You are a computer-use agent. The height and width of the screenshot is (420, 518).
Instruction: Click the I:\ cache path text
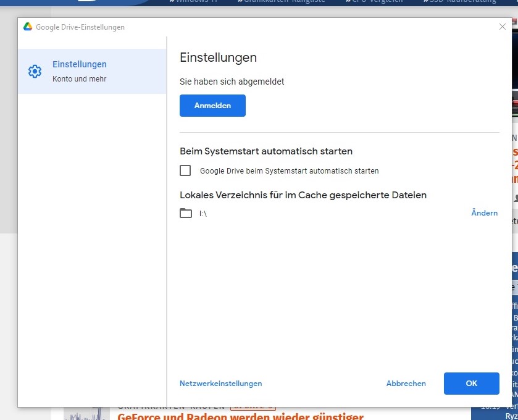203,214
